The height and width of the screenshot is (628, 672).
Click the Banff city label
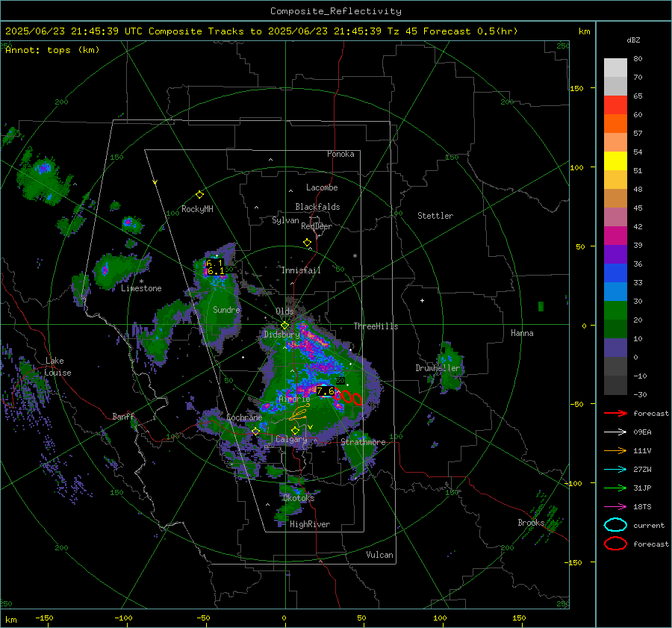[123, 417]
